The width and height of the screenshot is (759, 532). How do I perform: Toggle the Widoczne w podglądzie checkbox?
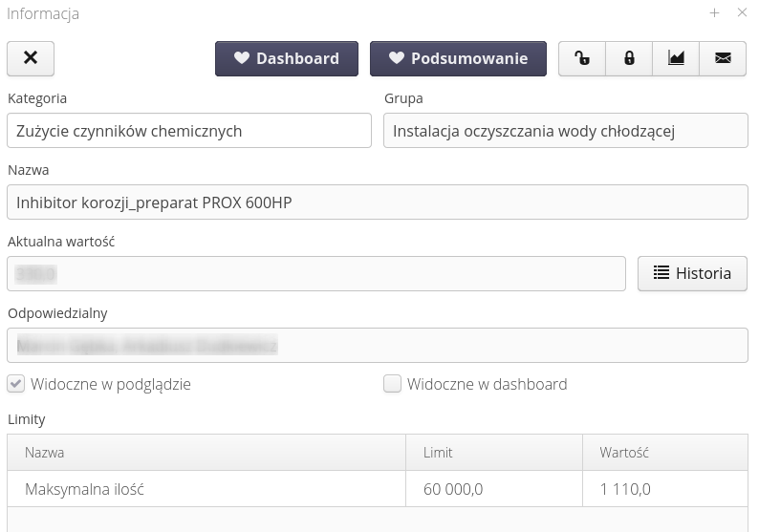[x=16, y=384]
